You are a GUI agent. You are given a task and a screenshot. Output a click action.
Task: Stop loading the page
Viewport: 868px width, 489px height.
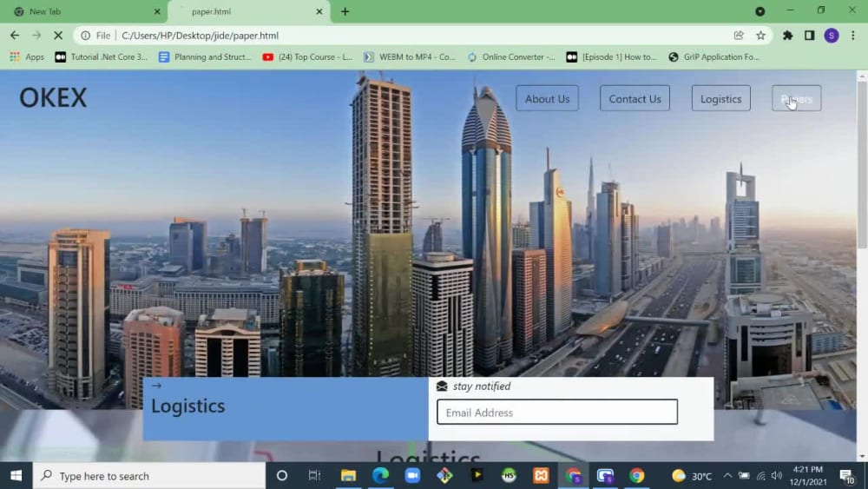click(x=58, y=36)
